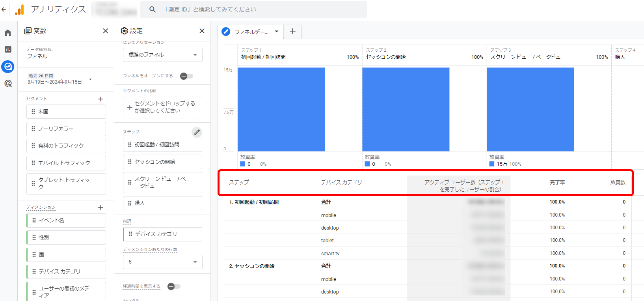Click 初回起動 / 初回訪問 step in settings
Image resolution: width=644 pixels, height=301 pixels.
[x=162, y=145]
